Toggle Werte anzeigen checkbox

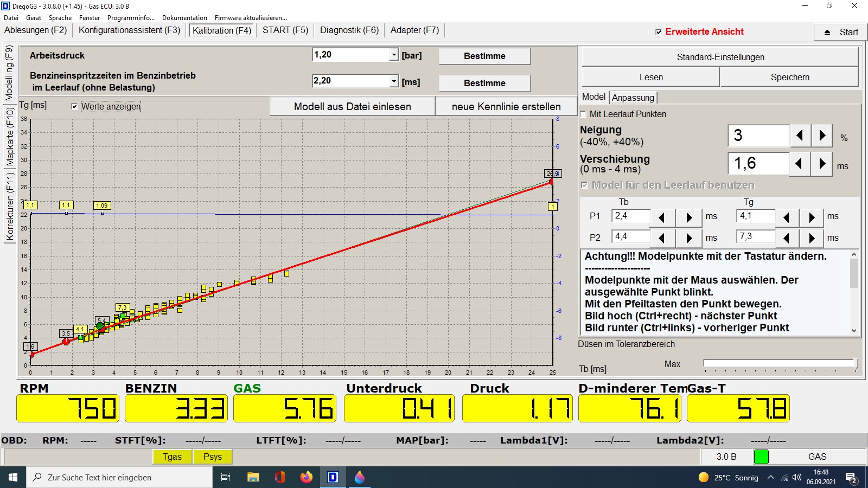[74, 106]
